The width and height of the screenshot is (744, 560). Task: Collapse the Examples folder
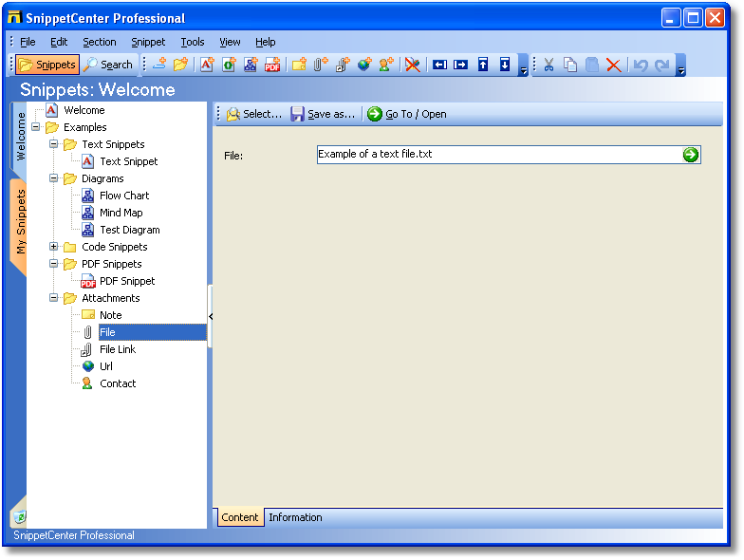[x=36, y=127]
